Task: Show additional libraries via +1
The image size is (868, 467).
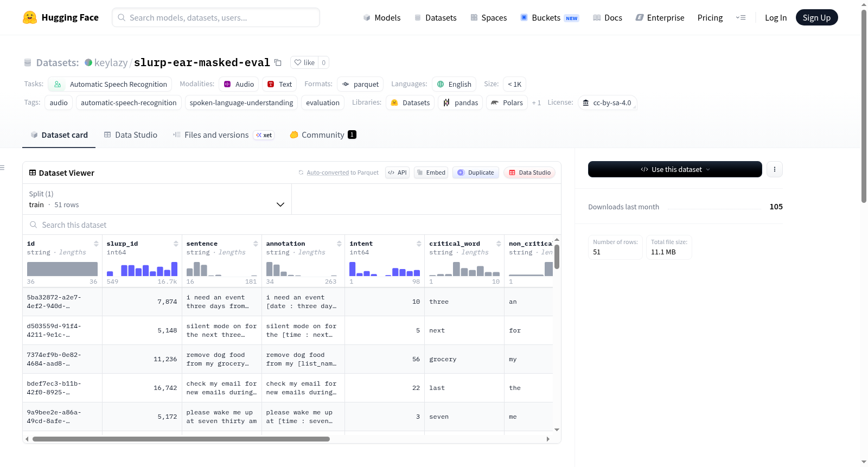Action: 537,103
